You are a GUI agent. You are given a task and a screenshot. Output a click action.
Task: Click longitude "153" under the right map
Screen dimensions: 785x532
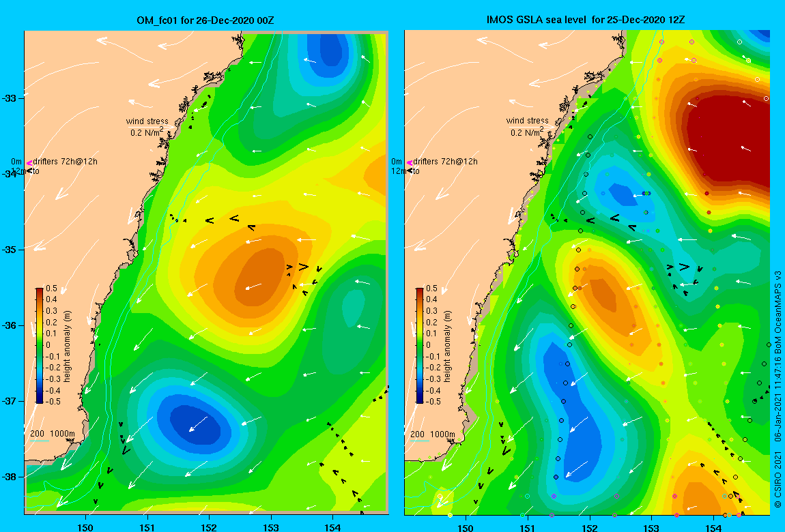click(x=651, y=527)
